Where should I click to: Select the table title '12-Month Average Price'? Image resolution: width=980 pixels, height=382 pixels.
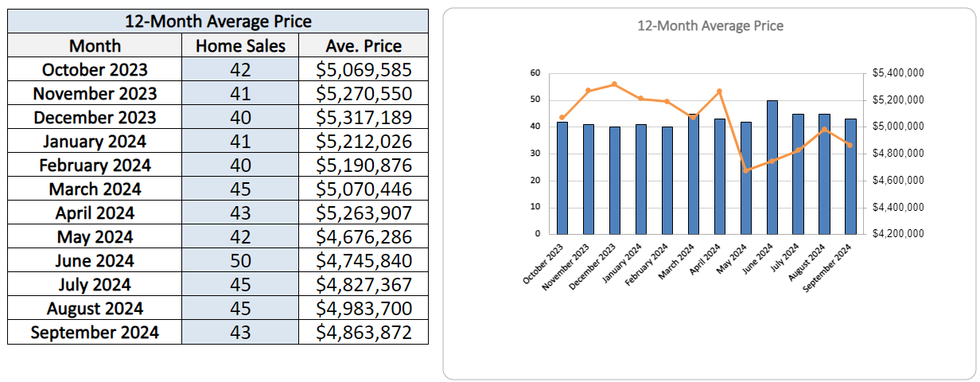pyautogui.click(x=218, y=21)
